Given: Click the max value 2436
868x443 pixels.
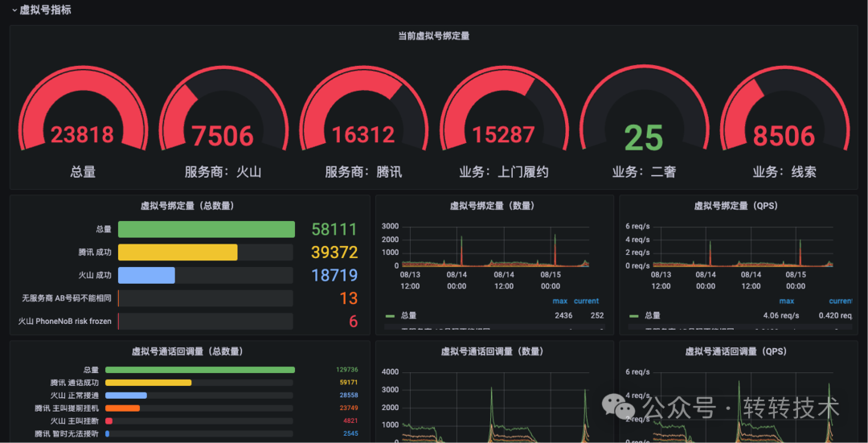Looking at the screenshot, I should (563, 315).
